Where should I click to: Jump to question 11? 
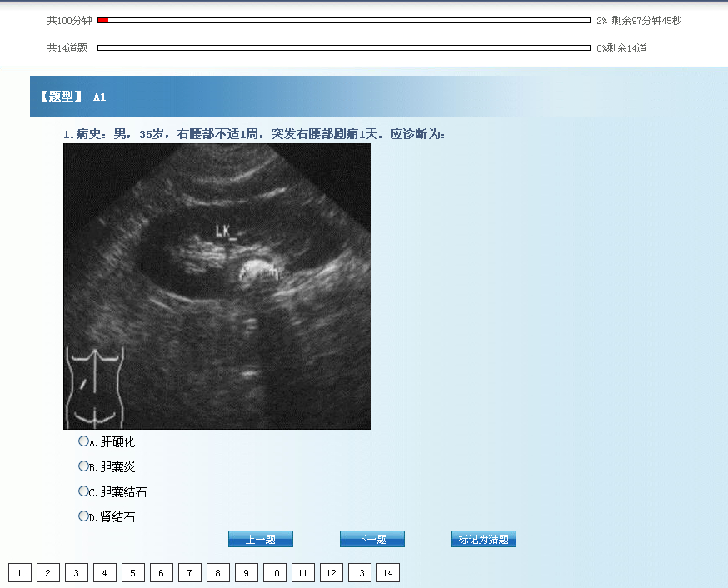point(302,573)
